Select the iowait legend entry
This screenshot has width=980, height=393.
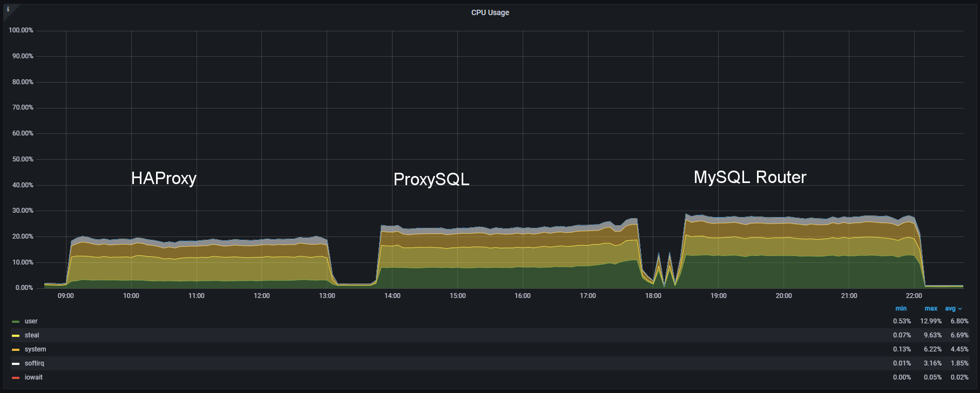coord(33,377)
